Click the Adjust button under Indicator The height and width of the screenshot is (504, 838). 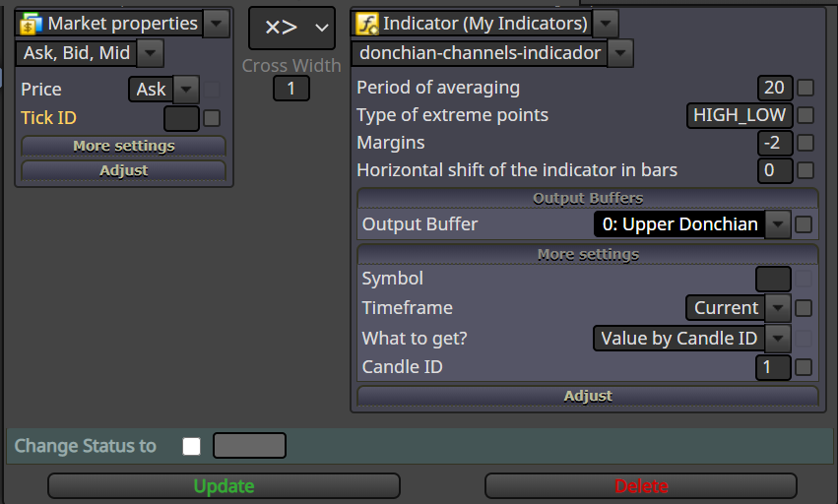(588, 396)
